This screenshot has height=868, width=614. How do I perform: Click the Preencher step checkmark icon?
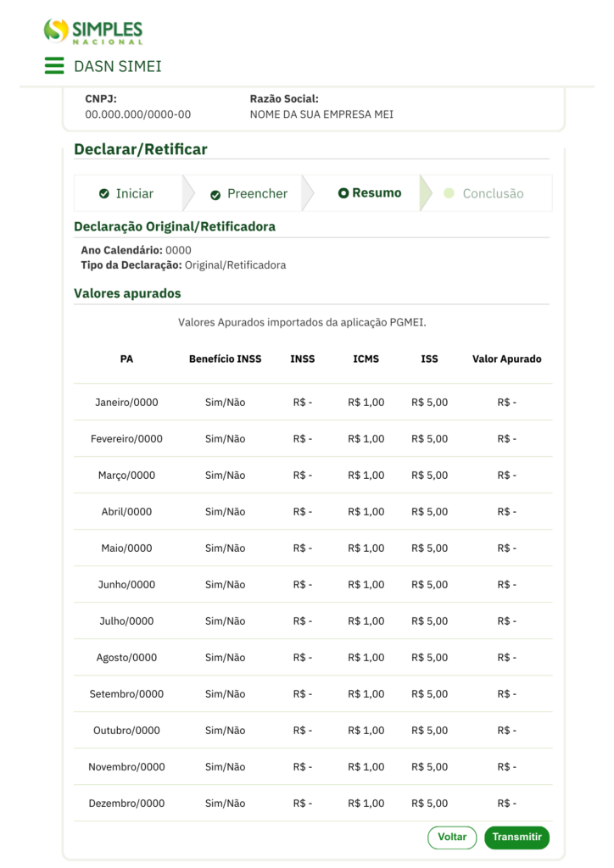point(215,194)
